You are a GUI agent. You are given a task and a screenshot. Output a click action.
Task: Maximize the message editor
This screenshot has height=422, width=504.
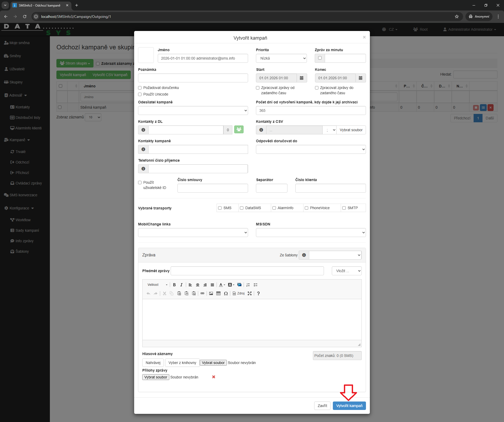250,293
